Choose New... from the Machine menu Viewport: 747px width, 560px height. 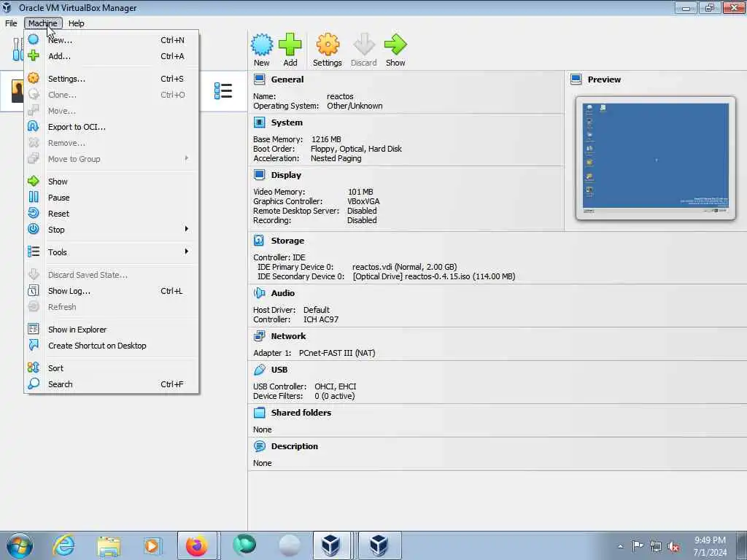[x=112, y=40]
